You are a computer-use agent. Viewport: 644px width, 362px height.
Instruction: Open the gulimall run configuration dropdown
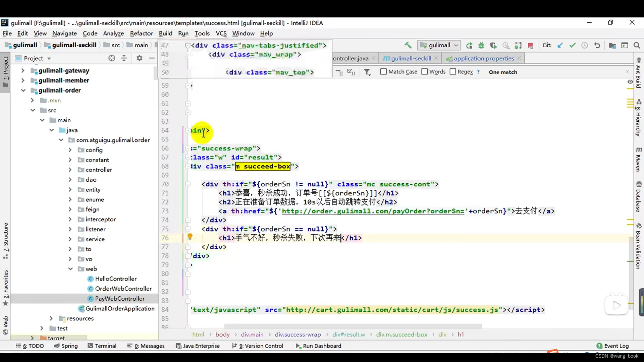(439, 45)
